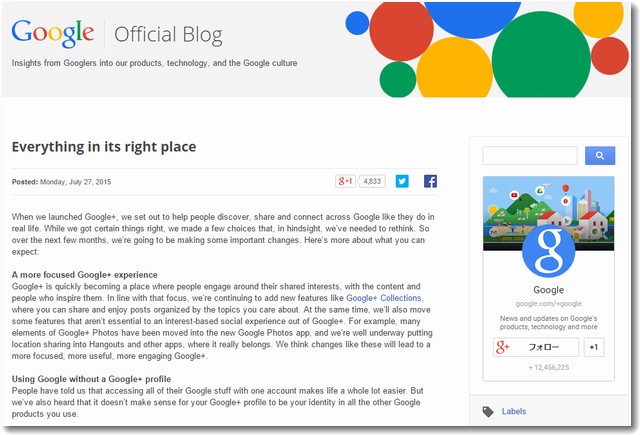Open google.com/+google profile URL
640x435 pixels.
click(549, 304)
